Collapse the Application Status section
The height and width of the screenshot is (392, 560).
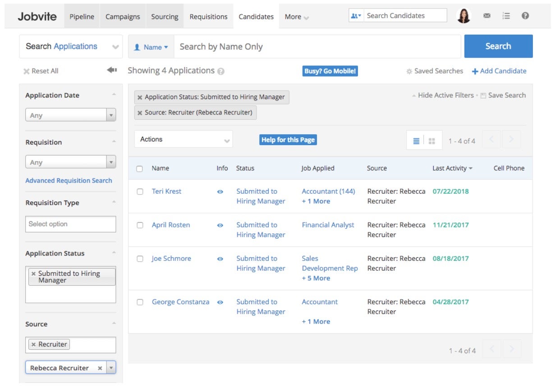(x=114, y=252)
